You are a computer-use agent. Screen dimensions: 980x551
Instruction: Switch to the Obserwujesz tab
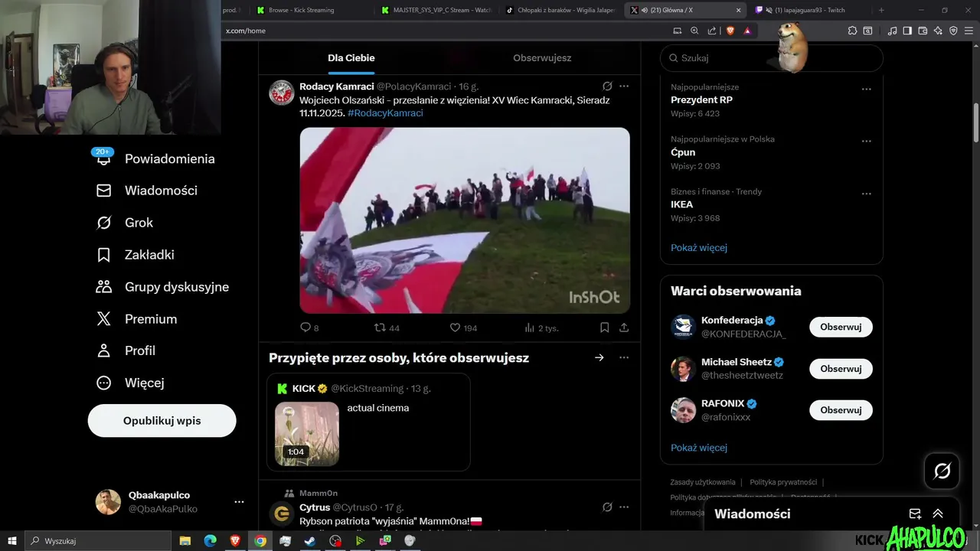(x=542, y=57)
